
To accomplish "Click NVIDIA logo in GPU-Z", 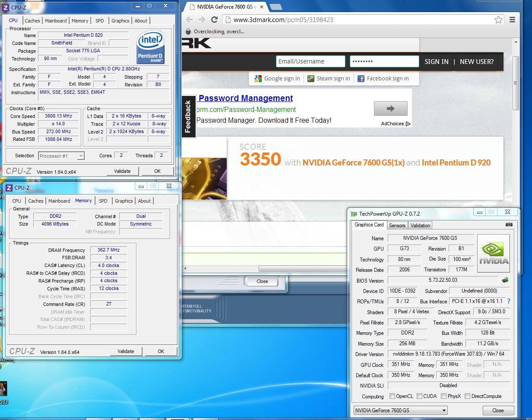I will pos(494,254).
